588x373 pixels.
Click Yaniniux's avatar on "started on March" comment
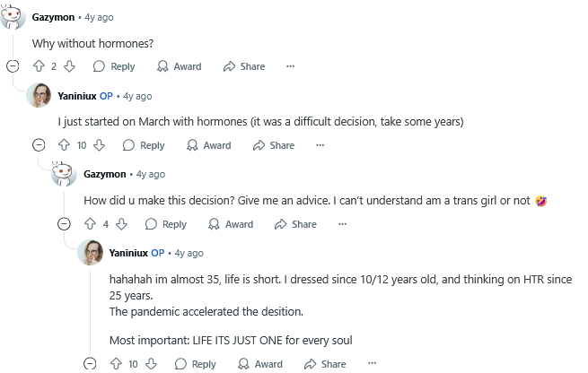click(39, 95)
